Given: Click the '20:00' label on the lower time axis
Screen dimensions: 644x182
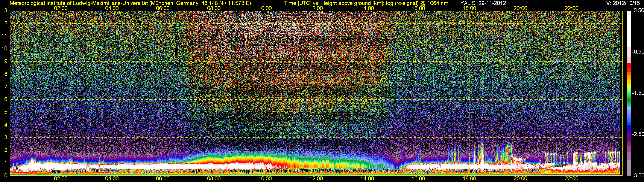Looking at the screenshot, I should click(x=521, y=179).
